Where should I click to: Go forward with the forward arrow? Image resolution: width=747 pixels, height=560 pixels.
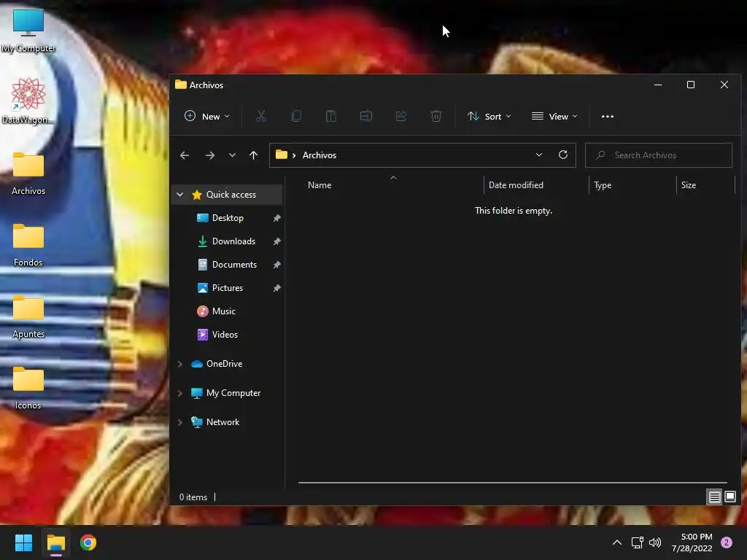point(209,155)
